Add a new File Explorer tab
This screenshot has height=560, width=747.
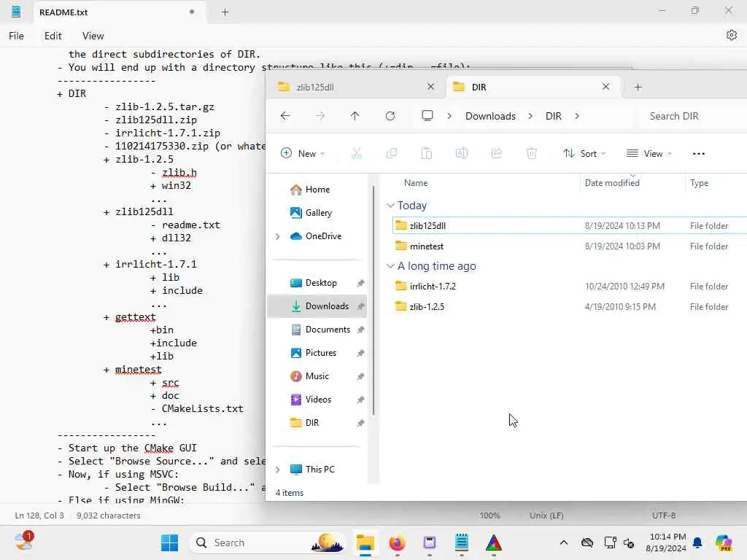pos(638,87)
